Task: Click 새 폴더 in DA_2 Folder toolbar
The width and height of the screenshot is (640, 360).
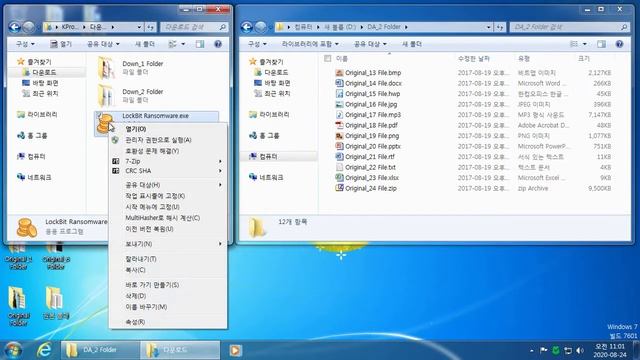Action: point(412,44)
